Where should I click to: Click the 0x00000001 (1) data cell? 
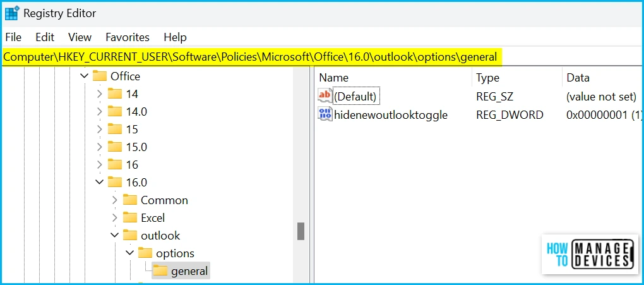(604, 115)
